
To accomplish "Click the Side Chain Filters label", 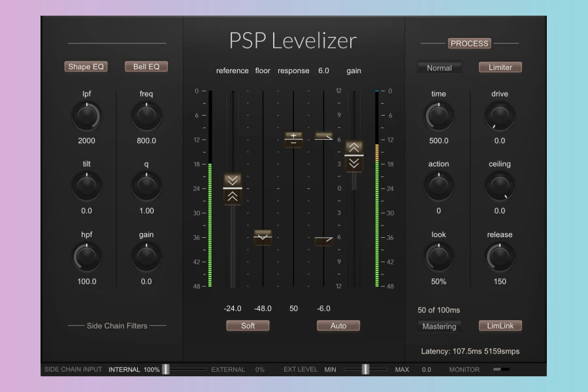I will [x=117, y=325].
